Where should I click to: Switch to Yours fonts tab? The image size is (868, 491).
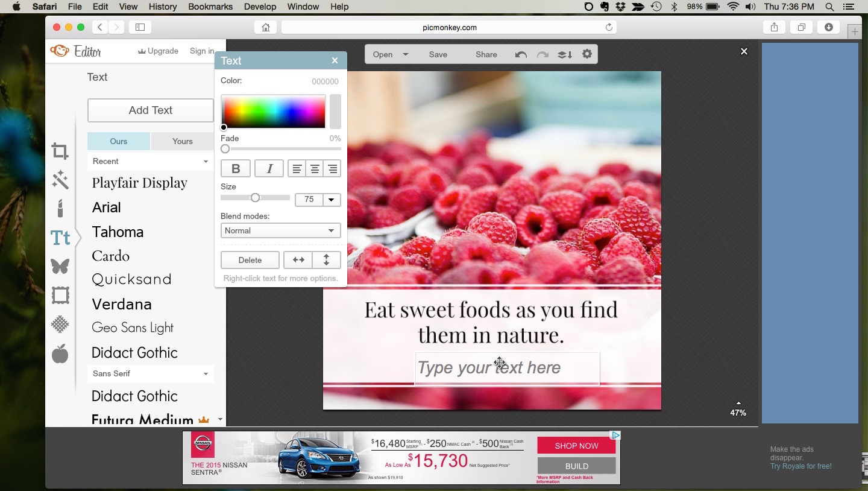(x=183, y=141)
